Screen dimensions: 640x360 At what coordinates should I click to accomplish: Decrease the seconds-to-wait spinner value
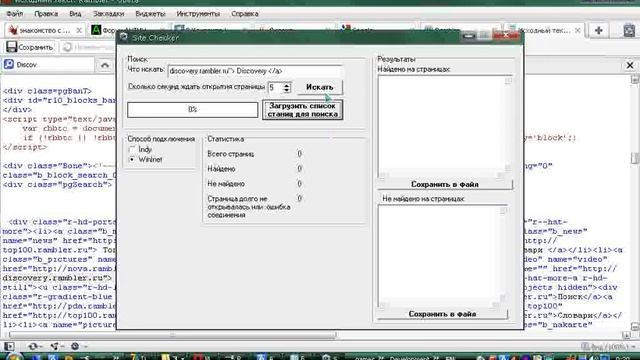coord(287,90)
